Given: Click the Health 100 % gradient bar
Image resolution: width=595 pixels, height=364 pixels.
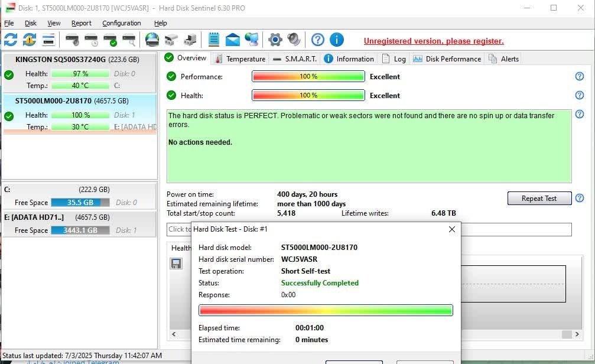Looking at the screenshot, I should 308,95.
